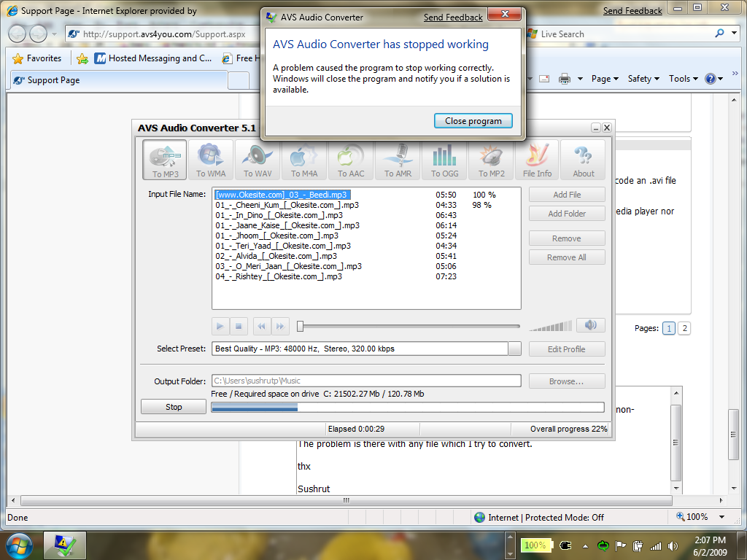
Task: Select 01_-_In_Dino file in the list
Action: click(x=279, y=215)
